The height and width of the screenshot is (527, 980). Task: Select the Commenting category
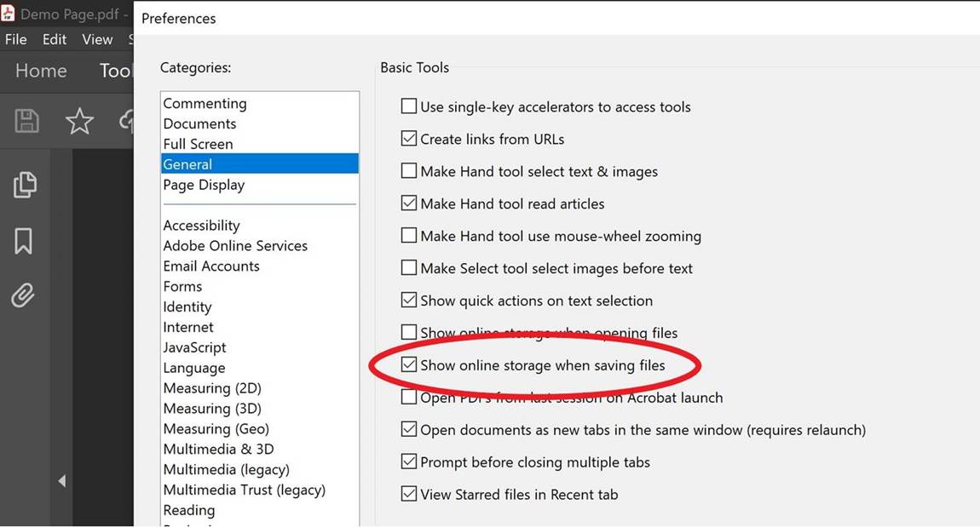[x=205, y=104]
